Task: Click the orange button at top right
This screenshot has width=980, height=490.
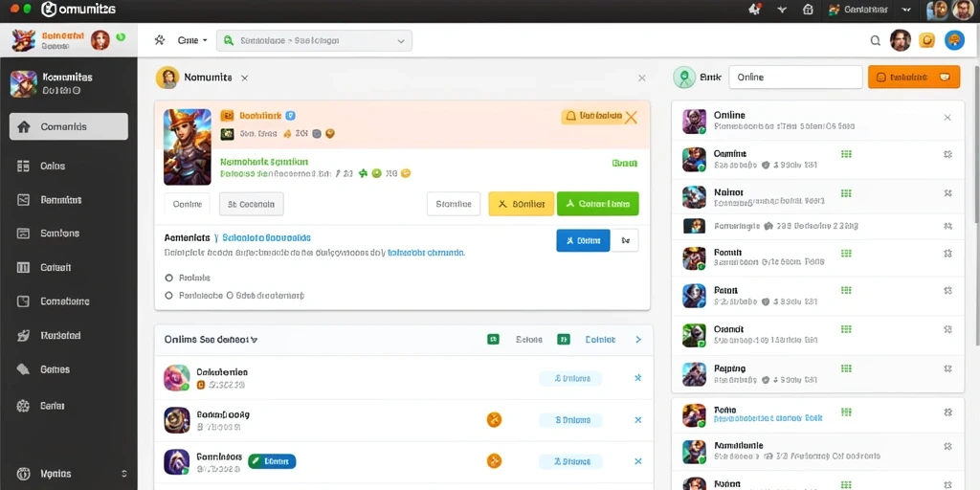Action: point(914,78)
